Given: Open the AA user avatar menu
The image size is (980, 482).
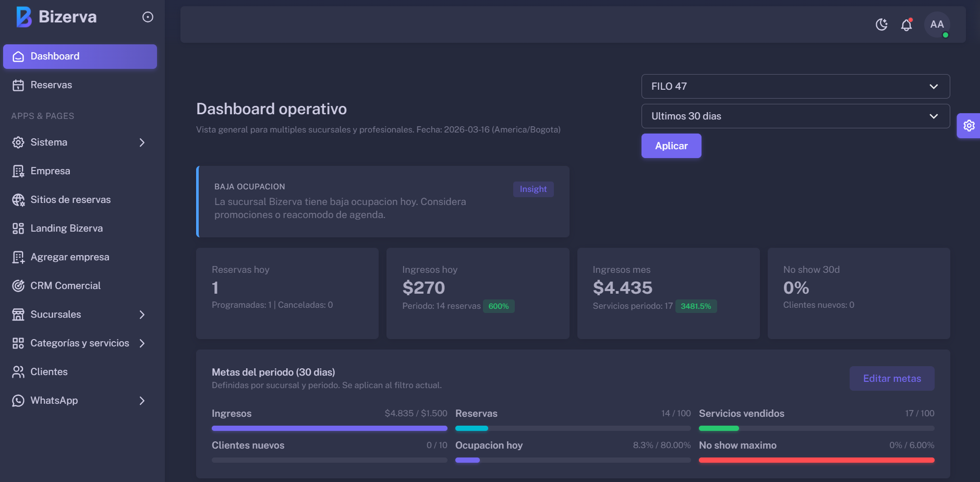Looking at the screenshot, I should 937,25.
